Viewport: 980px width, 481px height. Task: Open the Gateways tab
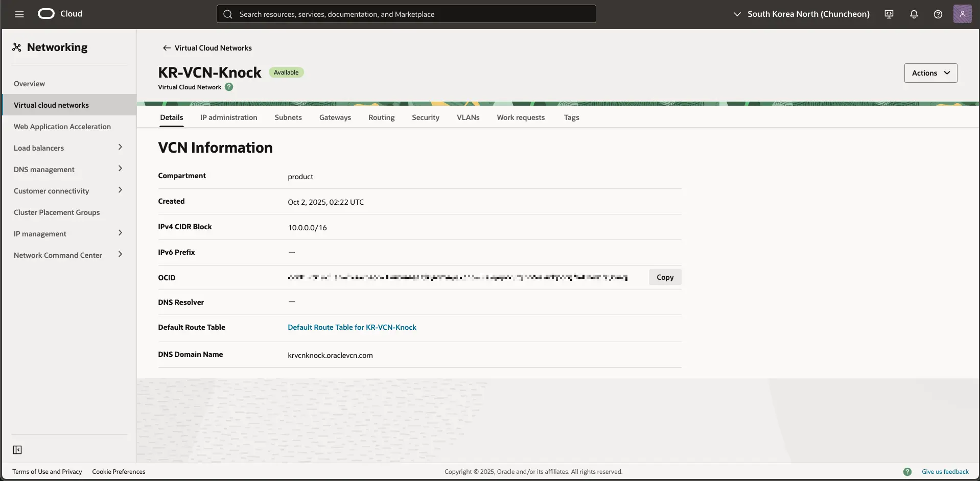tap(335, 117)
